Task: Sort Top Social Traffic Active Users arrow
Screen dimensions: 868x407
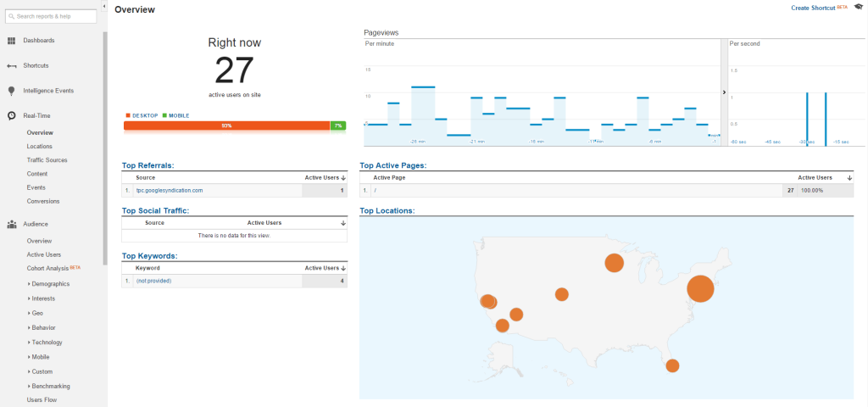Action: (x=343, y=223)
